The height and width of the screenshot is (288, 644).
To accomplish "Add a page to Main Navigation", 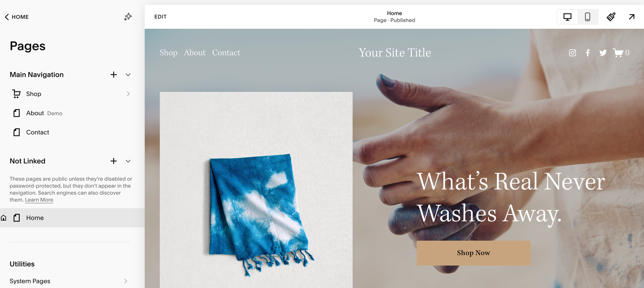I will 114,75.
